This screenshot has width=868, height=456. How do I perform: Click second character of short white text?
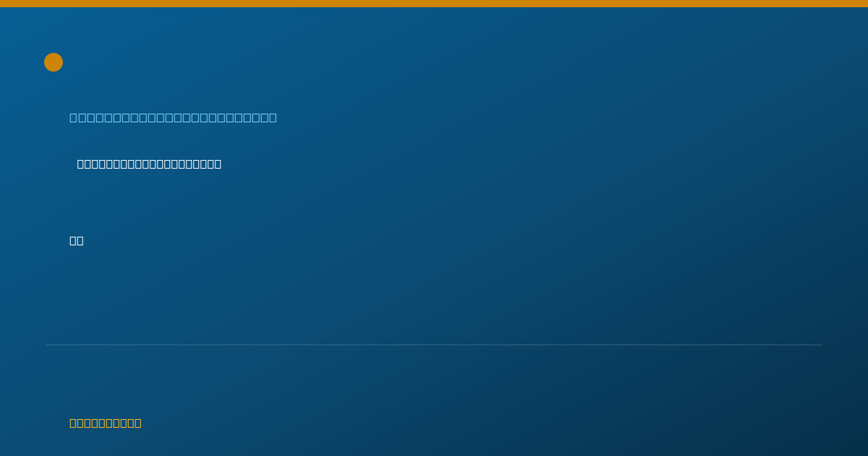coord(80,241)
